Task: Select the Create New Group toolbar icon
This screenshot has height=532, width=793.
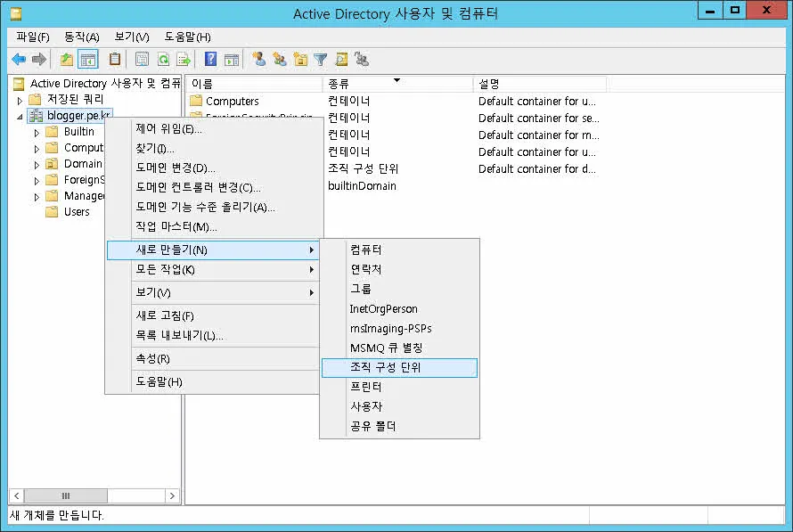Action: pyautogui.click(x=278, y=59)
